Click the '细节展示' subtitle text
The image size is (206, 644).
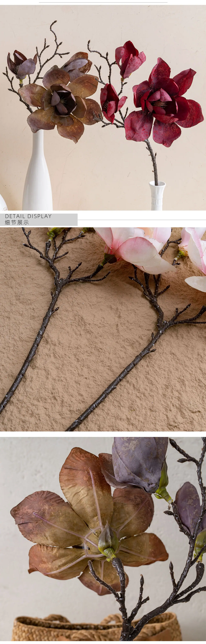click(x=17, y=223)
